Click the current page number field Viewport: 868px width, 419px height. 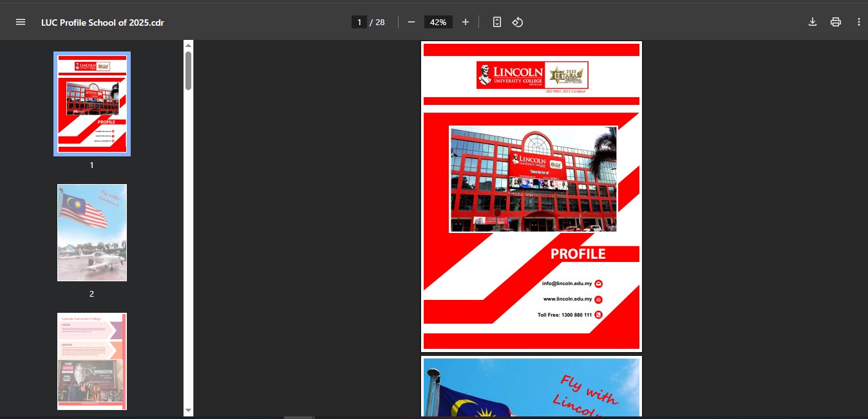(359, 22)
